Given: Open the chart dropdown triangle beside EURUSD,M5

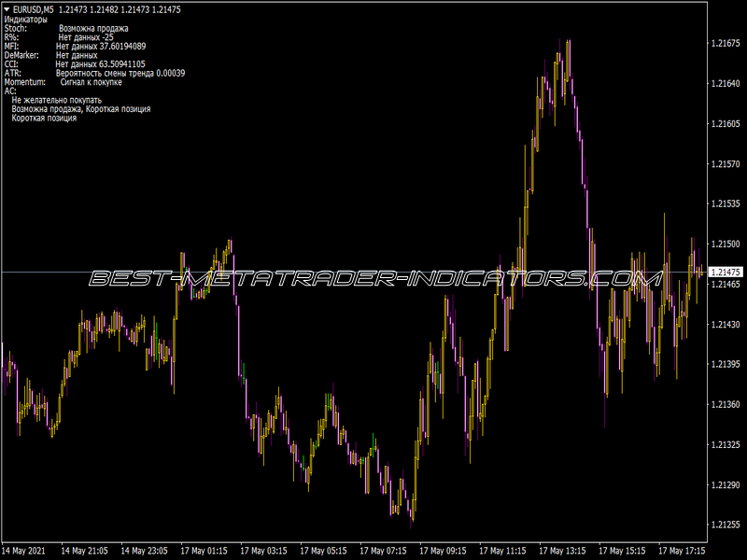Looking at the screenshot, I should click(x=7, y=9).
